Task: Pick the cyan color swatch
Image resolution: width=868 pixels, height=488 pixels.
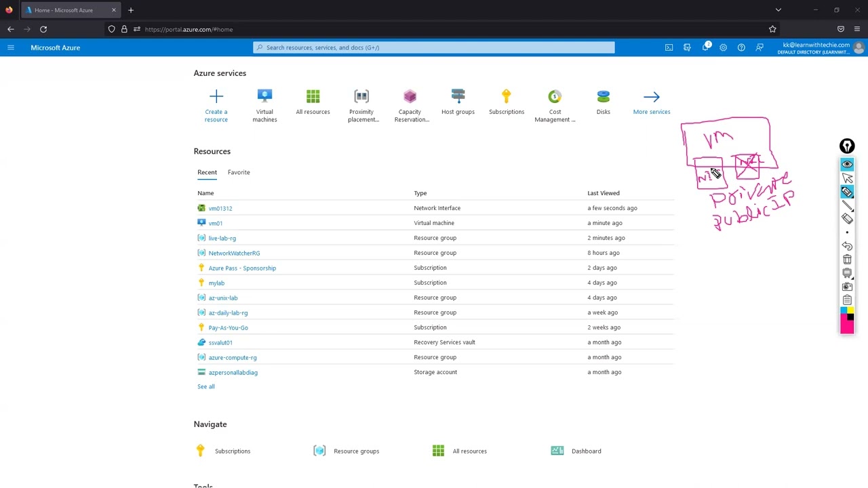Action: [x=844, y=310]
